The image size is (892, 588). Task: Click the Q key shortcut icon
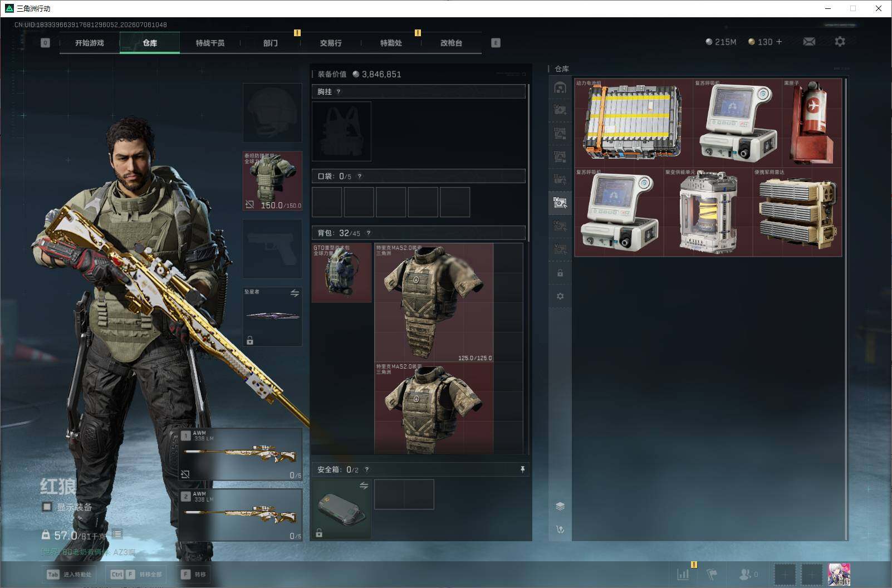tap(45, 43)
